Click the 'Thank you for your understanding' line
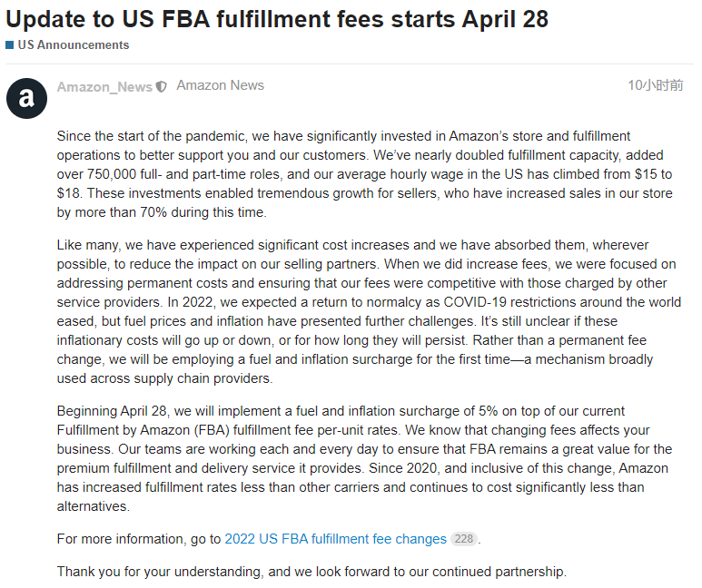The image size is (702, 588). [x=311, y=572]
